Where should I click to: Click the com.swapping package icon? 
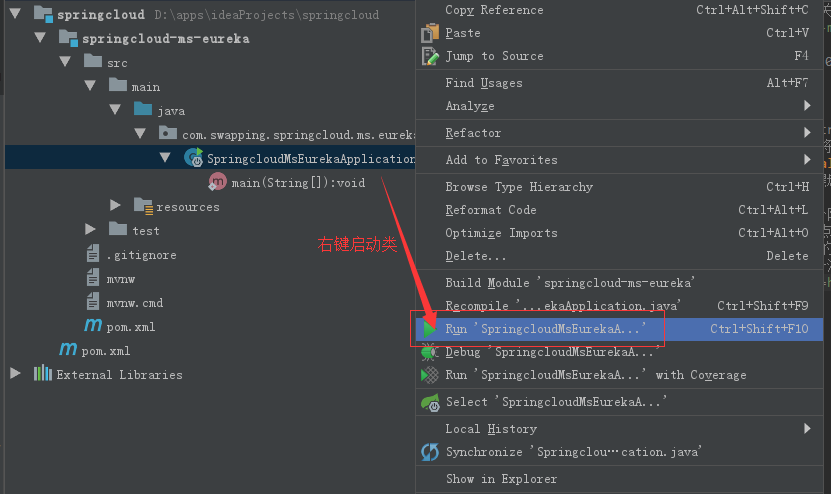[168, 134]
